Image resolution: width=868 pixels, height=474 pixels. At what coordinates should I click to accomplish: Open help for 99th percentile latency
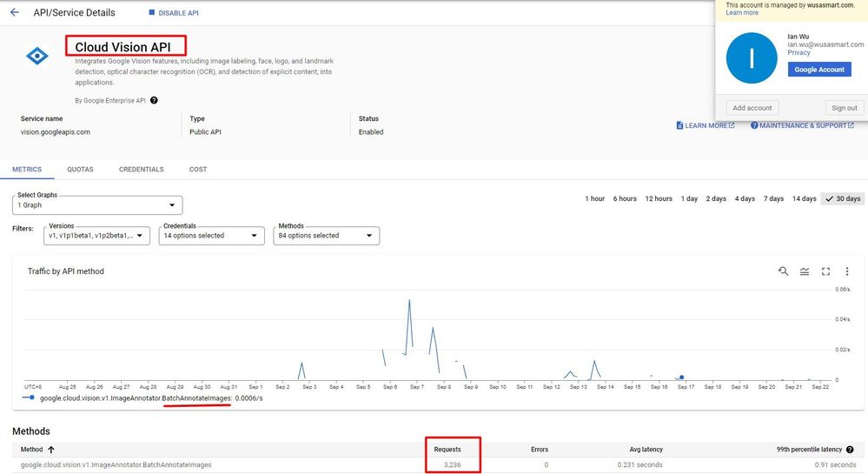pyautogui.click(x=850, y=450)
